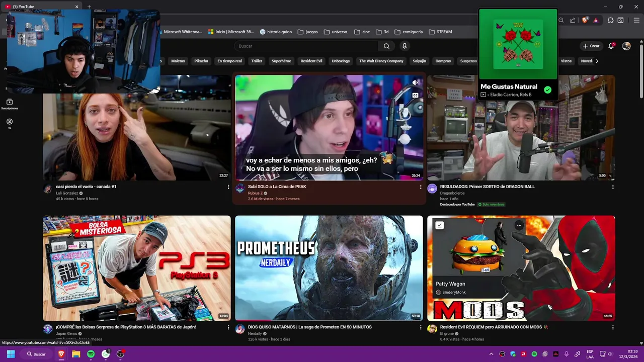Add a new browser tab with plus
644x362 pixels.
pyautogui.click(x=89, y=7)
